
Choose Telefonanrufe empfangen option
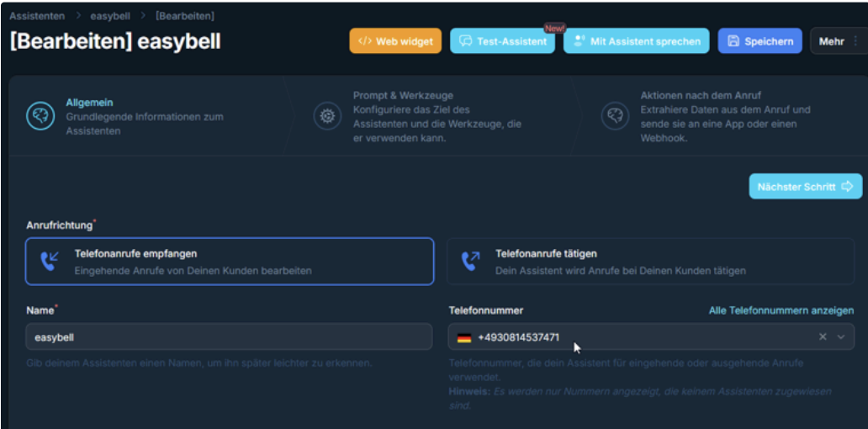[230, 262]
